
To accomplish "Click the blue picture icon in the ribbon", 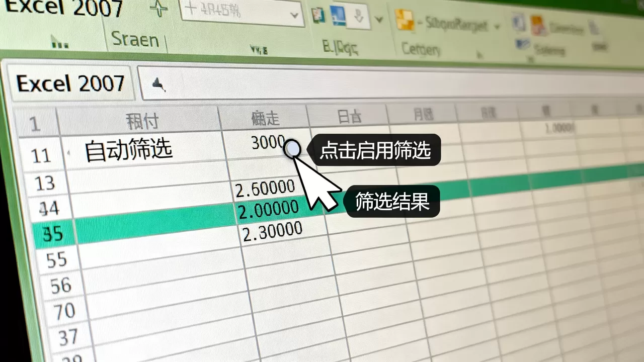I will 338,16.
